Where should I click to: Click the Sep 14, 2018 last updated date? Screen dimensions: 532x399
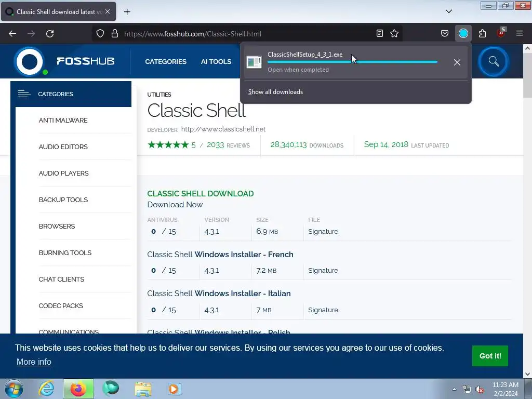click(386, 144)
